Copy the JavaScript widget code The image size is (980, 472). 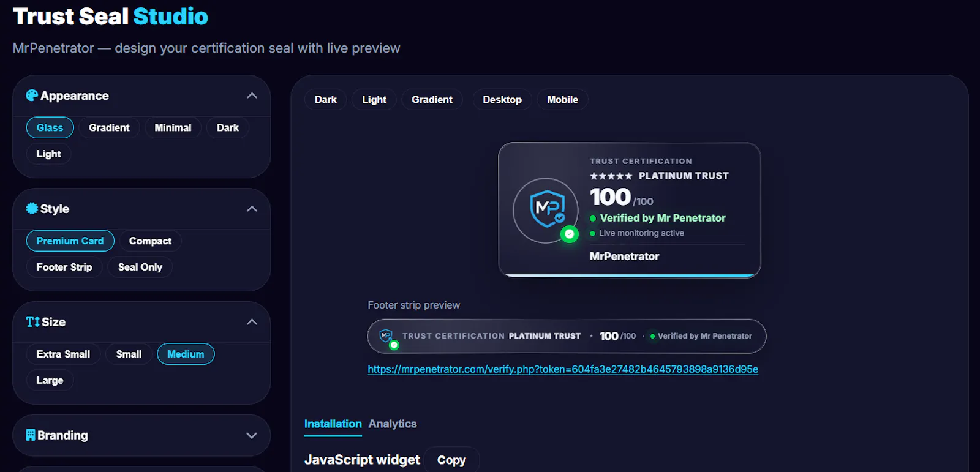[x=451, y=460]
